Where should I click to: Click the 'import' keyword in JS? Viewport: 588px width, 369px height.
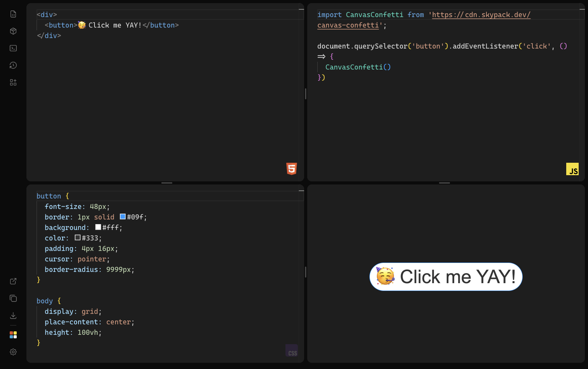tap(329, 15)
